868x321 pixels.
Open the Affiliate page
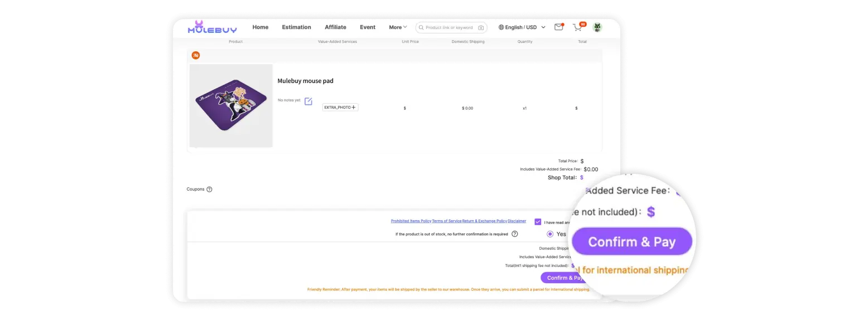coord(335,27)
